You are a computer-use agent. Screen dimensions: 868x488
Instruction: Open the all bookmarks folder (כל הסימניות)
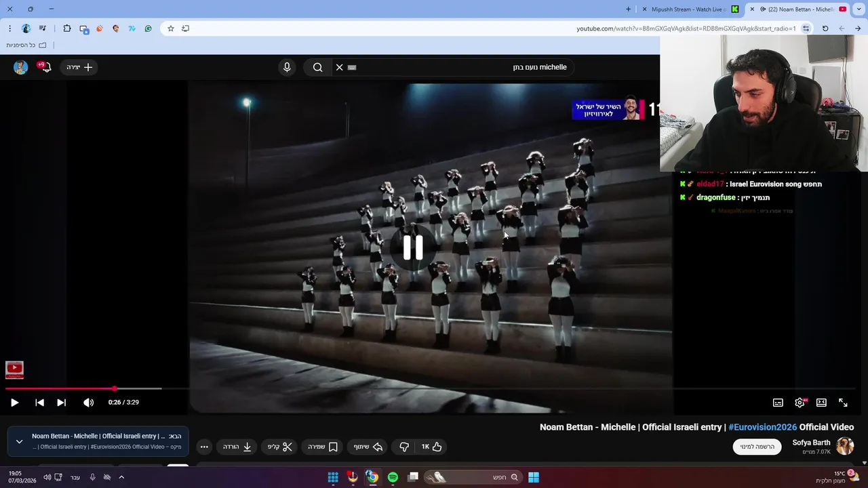26,45
